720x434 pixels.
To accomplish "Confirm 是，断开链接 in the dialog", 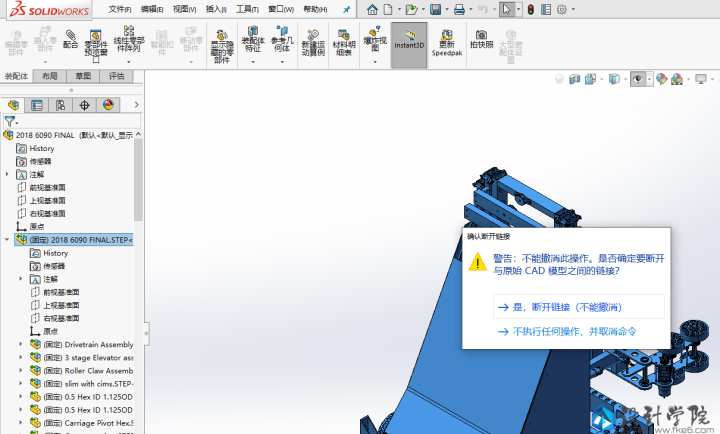I will tap(566, 307).
